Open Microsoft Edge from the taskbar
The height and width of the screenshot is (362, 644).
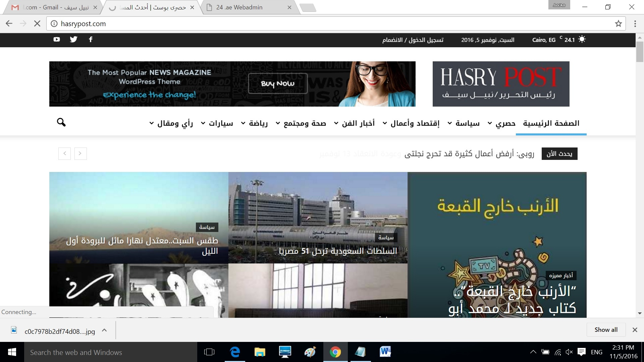[x=235, y=352]
